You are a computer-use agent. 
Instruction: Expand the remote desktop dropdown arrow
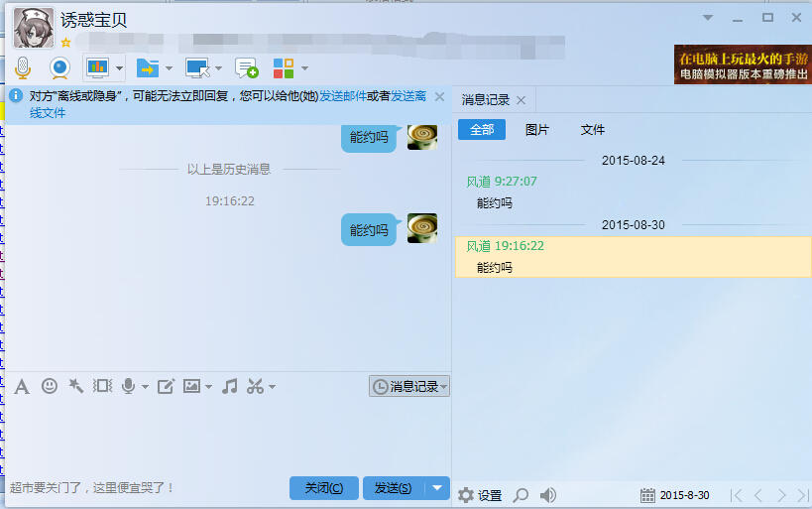[x=218, y=68]
